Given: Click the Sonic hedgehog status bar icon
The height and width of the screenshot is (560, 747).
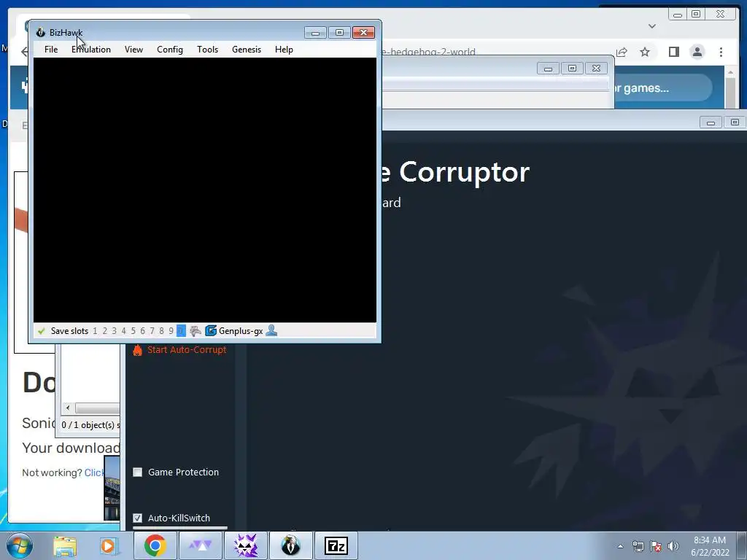Looking at the screenshot, I should pyautogui.click(x=196, y=331).
